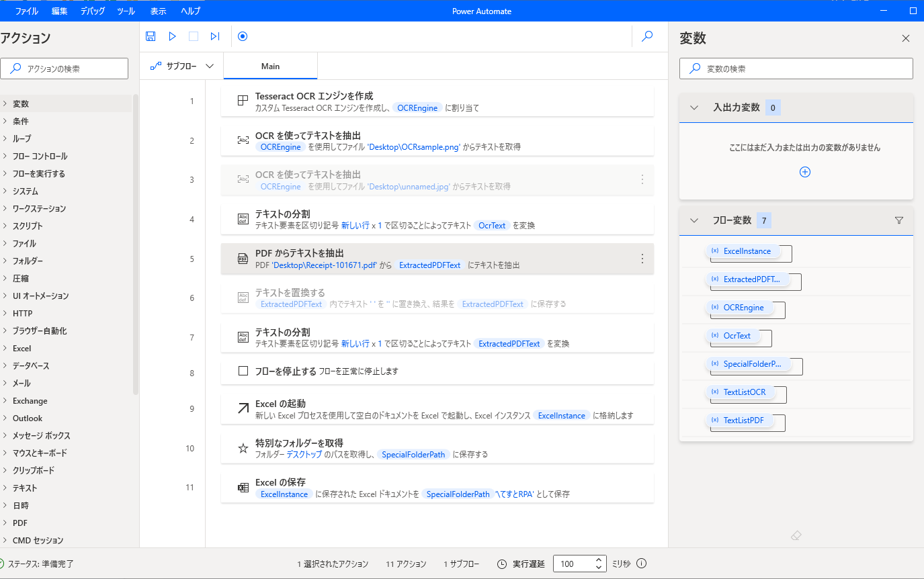Select the SpecialFolderP... flow variable
Image resolution: width=924 pixels, height=579 pixels.
pos(747,364)
